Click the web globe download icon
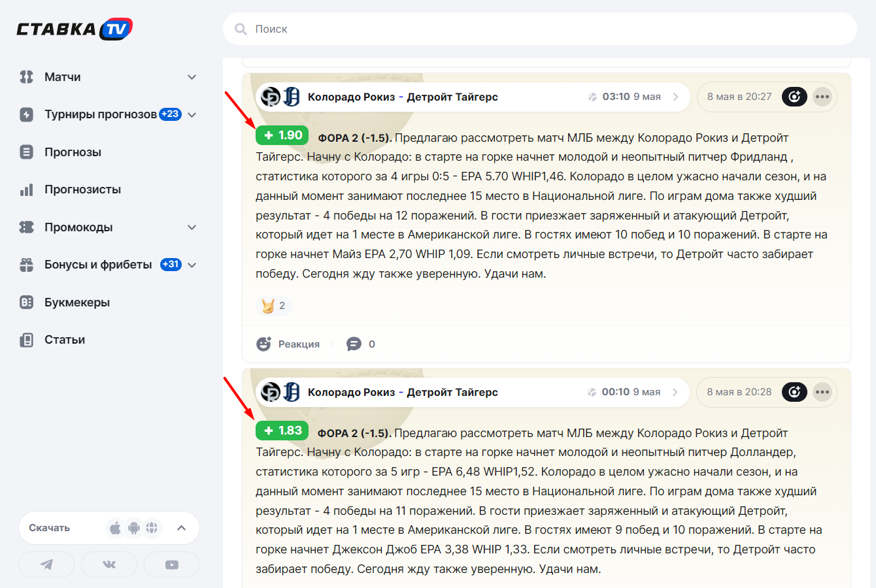This screenshot has width=876, height=588. coord(152,528)
